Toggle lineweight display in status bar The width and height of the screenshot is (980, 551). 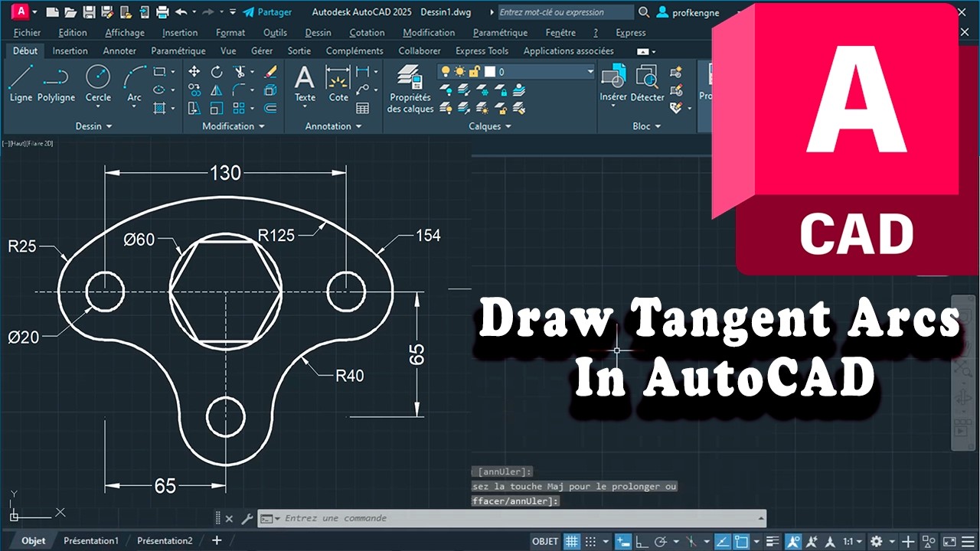(x=773, y=541)
